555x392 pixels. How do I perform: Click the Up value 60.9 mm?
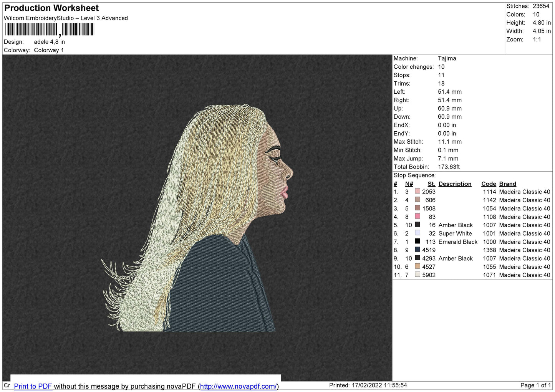tap(450, 108)
